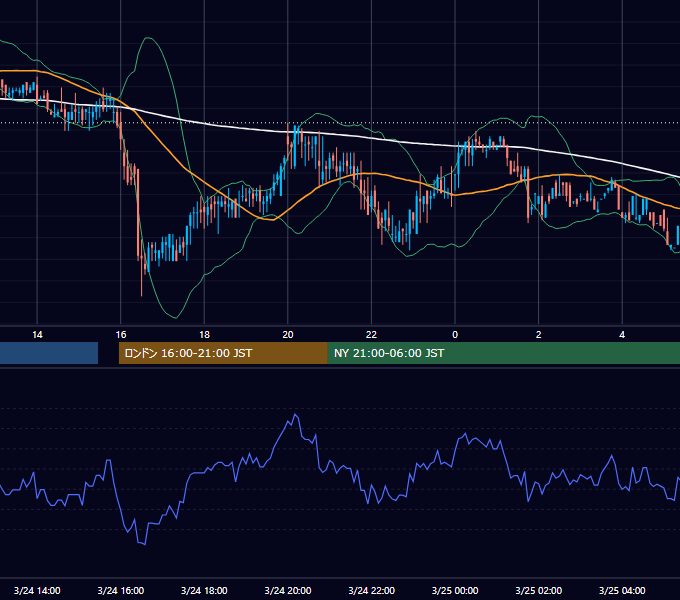Click the ロンドン 16:00-21:00 JST session bar

(x=223, y=353)
